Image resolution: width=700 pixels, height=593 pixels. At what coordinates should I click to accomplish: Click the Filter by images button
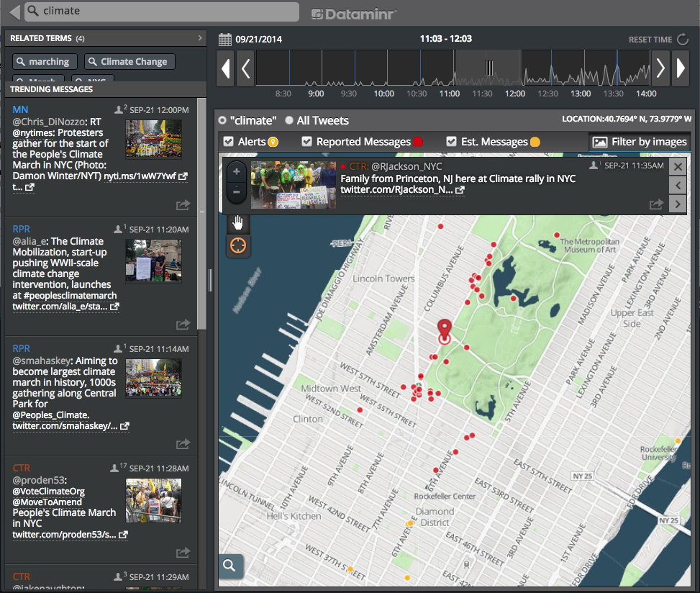point(640,142)
